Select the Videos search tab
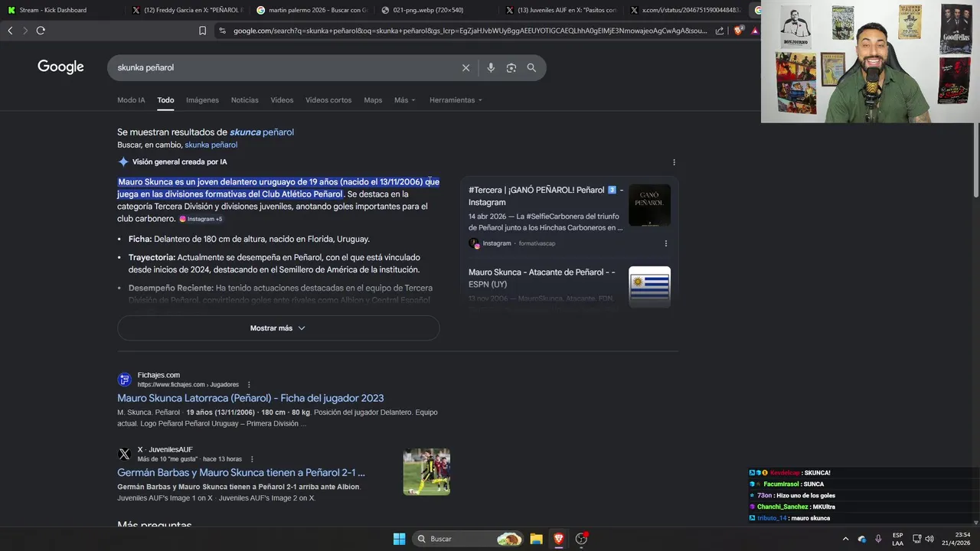Viewport: 980px width, 551px height. coord(282,100)
